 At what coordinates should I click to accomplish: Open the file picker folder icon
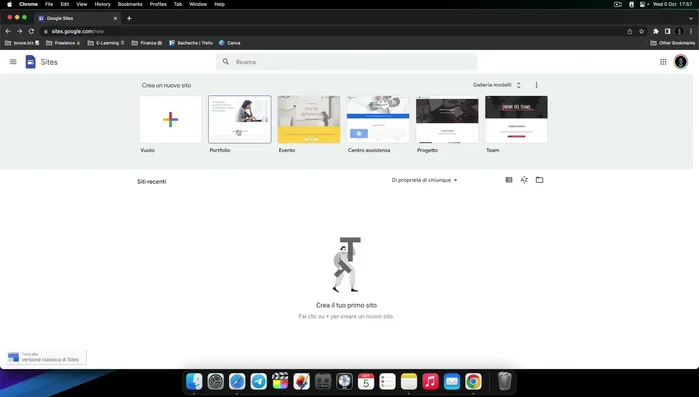tap(539, 180)
